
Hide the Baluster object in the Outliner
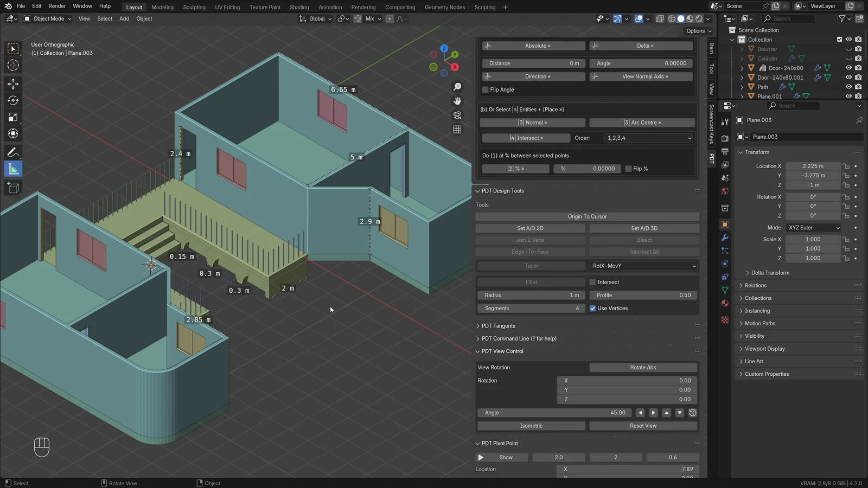(848, 49)
